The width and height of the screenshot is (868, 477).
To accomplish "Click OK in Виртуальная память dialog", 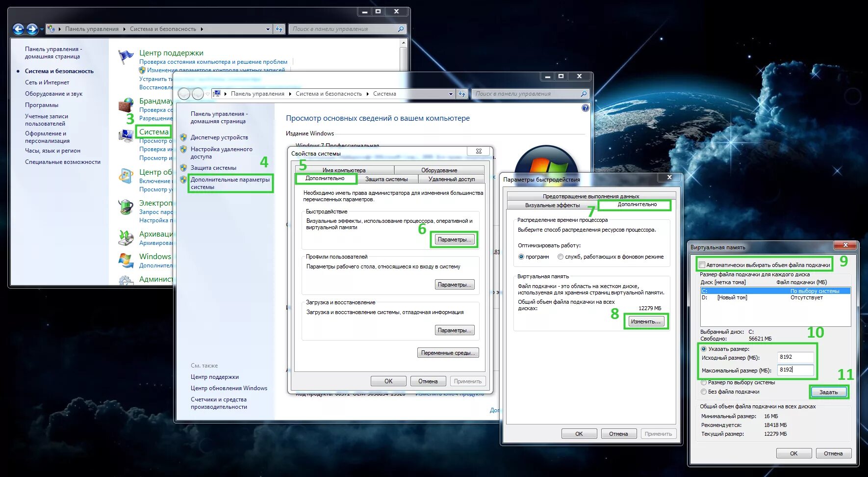I will 793,453.
